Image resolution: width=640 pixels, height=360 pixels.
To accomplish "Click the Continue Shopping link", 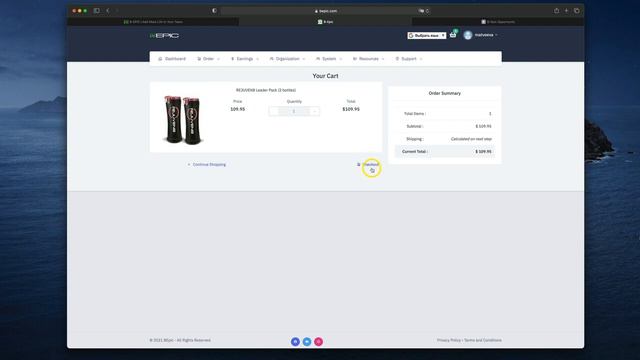I will pyautogui.click(x=207, y=164).
